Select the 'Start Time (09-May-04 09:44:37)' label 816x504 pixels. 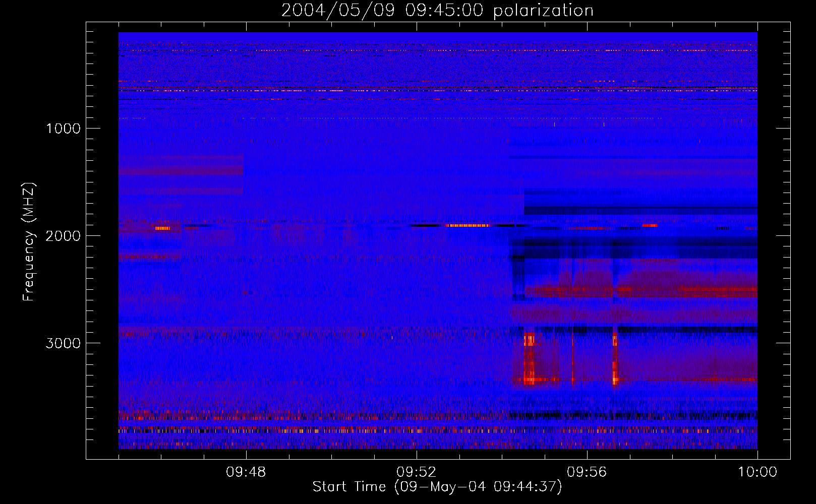click(x=437, y=487)
